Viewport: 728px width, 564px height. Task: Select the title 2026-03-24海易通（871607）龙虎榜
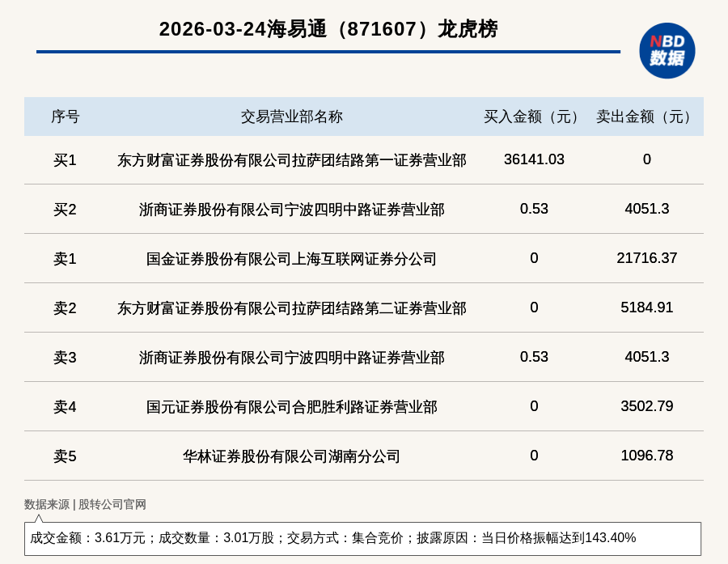click(328, 29)
